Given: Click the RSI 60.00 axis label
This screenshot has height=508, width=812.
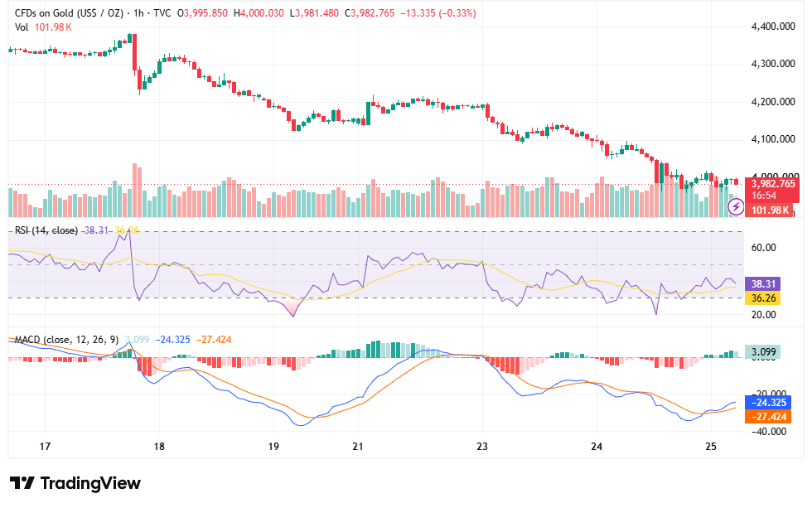Looking at the screenshot, I should (x=764, y=248).
